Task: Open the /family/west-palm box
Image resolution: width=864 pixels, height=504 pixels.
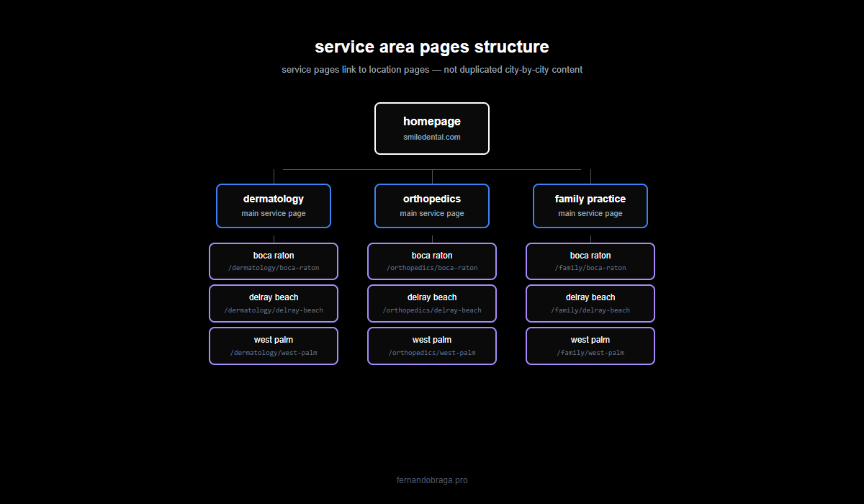Action: click(x=590, y=346)
